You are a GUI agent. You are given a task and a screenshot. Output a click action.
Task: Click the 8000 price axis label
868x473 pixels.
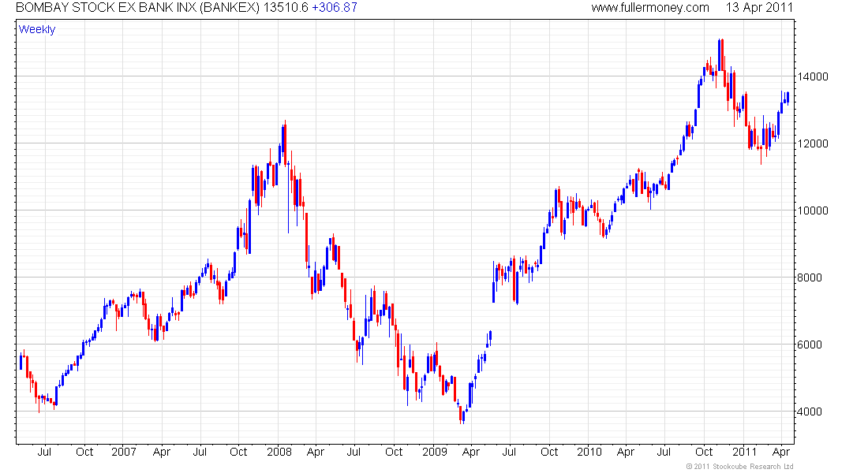(810, 277)
